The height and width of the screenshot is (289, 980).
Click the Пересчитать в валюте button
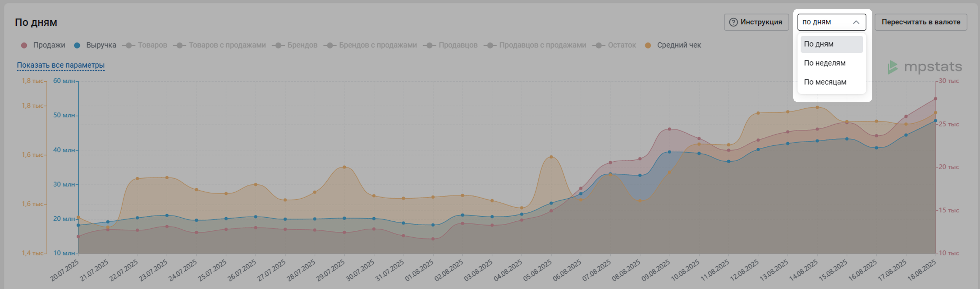[x=921, y=22]
